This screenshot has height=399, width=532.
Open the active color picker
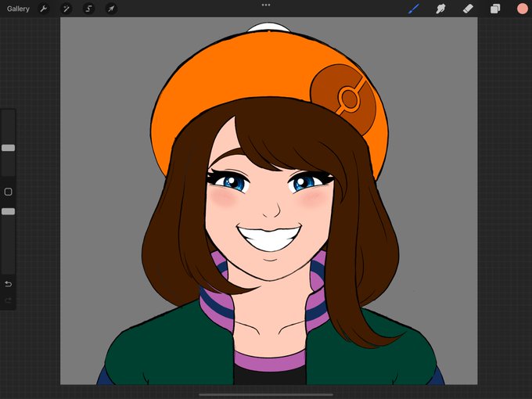pyautogui.click(x=523, y=9)
